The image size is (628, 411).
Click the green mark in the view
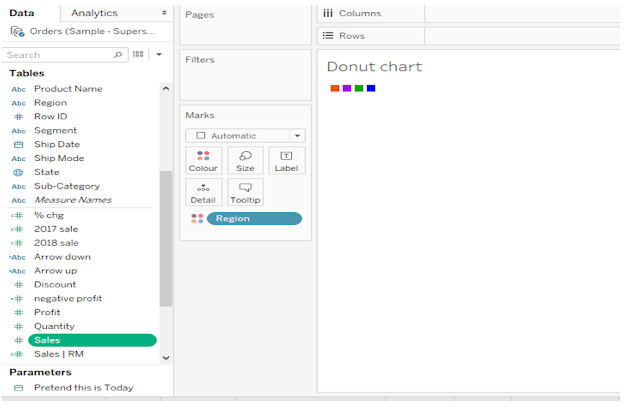(359, 88)
